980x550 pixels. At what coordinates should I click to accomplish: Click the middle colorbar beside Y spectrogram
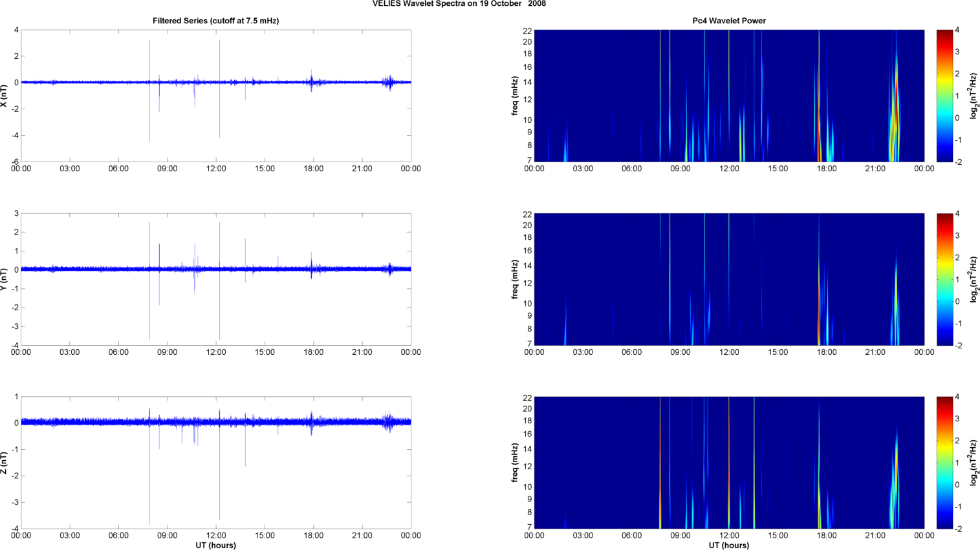(944, 279)
